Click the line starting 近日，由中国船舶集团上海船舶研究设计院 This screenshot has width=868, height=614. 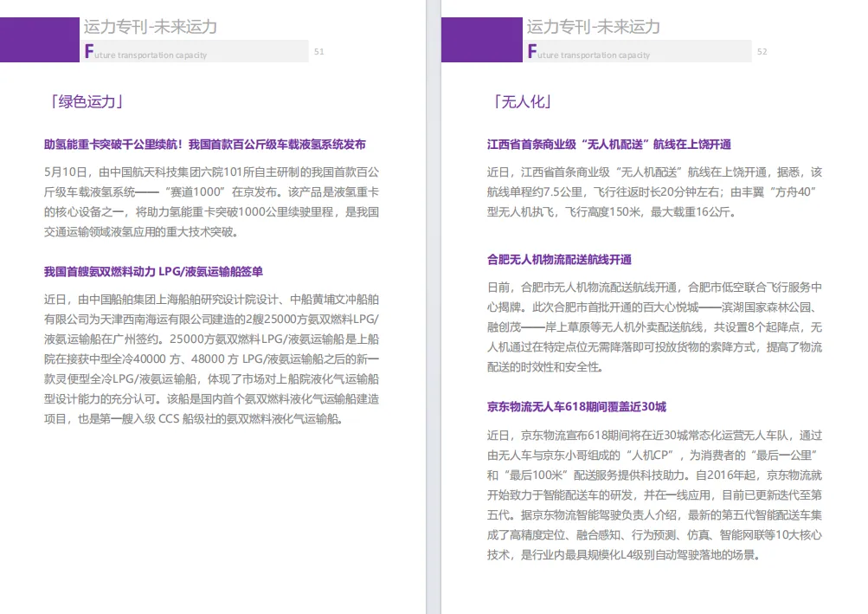(x=211, y=300)
